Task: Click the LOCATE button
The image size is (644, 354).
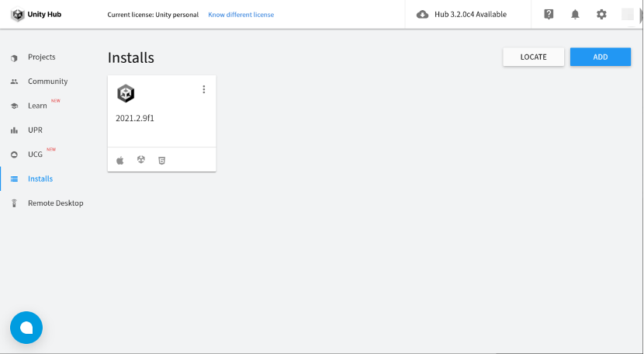Action: pos(533,57)
